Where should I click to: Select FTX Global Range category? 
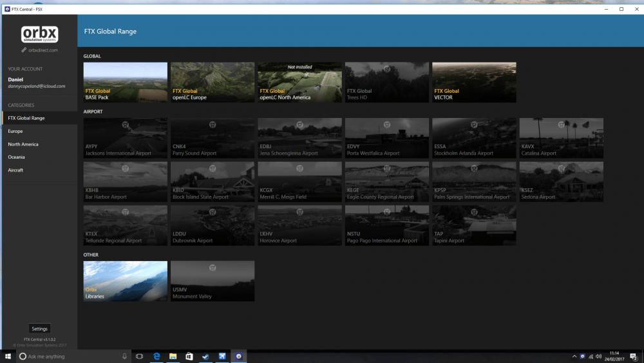pos(40,118)
